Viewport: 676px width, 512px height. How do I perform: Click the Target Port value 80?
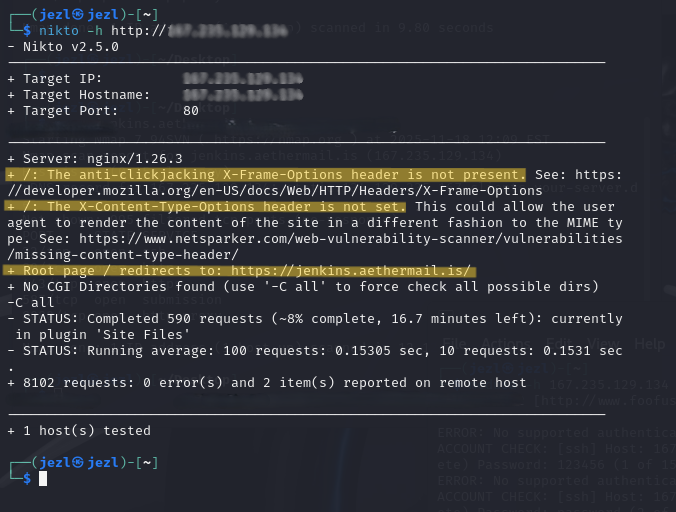[191, 111]
